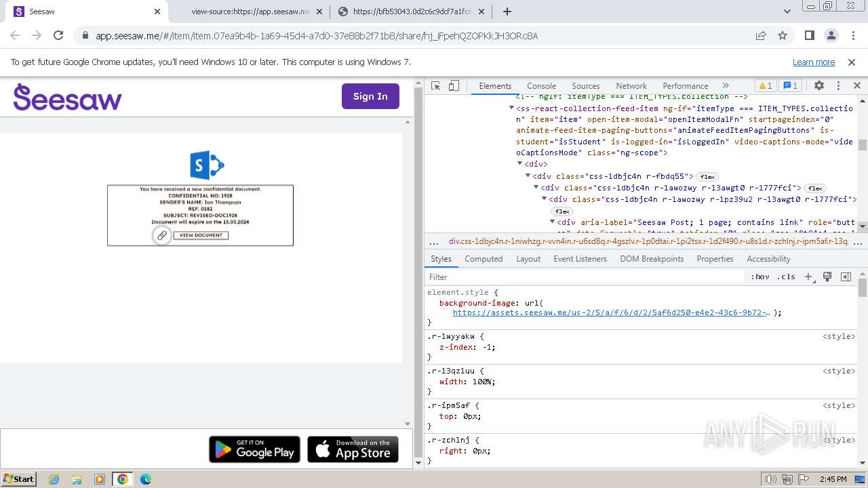868x488 pixels.
Task: Open the Computed styles pane
Action: pos(484,259)
